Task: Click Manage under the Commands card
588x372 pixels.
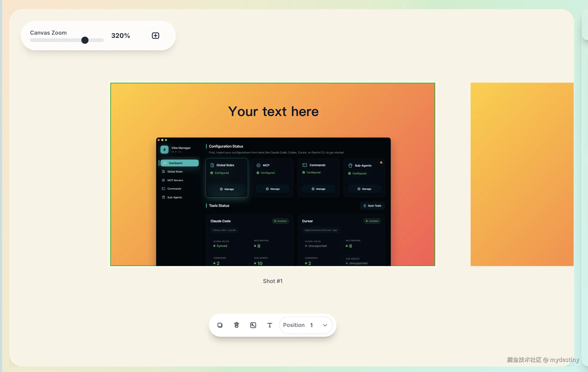Action: (x=318, y=189)
